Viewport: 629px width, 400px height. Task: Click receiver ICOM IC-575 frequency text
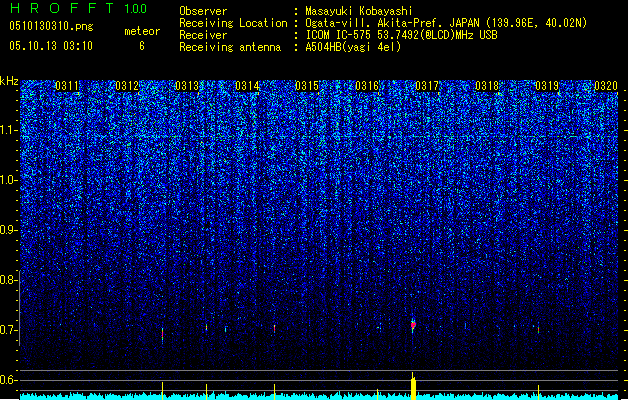401,35
